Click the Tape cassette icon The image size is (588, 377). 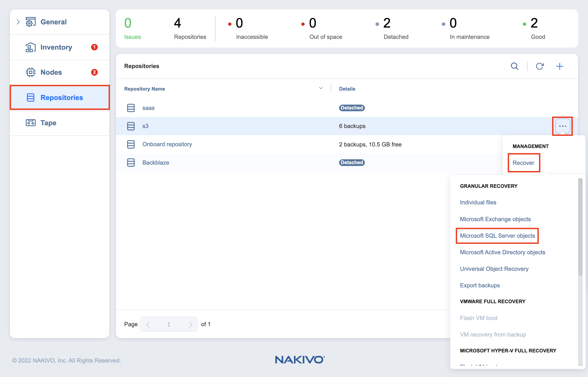click(x=31, y=123)
